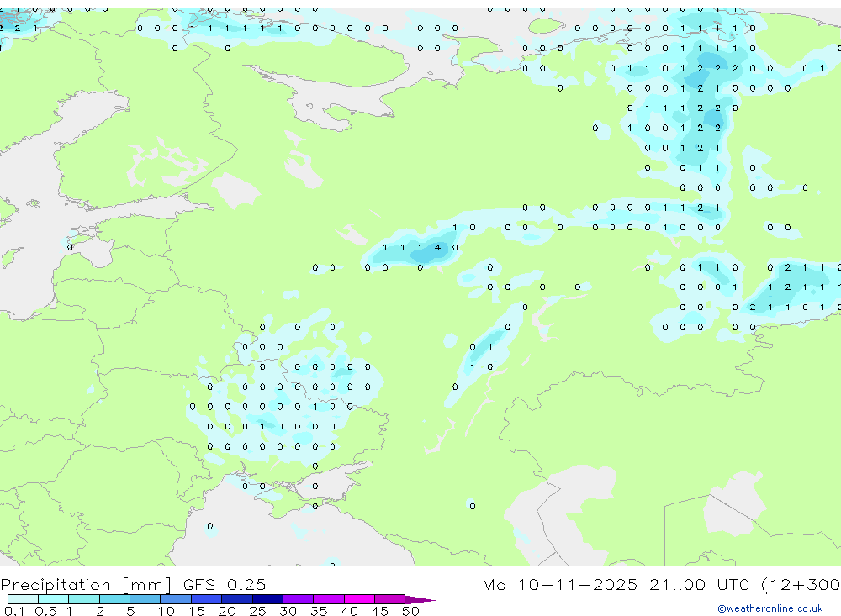Viewport: 841px width, 616px height.
Task: Click the 'GFS 0.25' model label
Action: [x=225, y=584]
